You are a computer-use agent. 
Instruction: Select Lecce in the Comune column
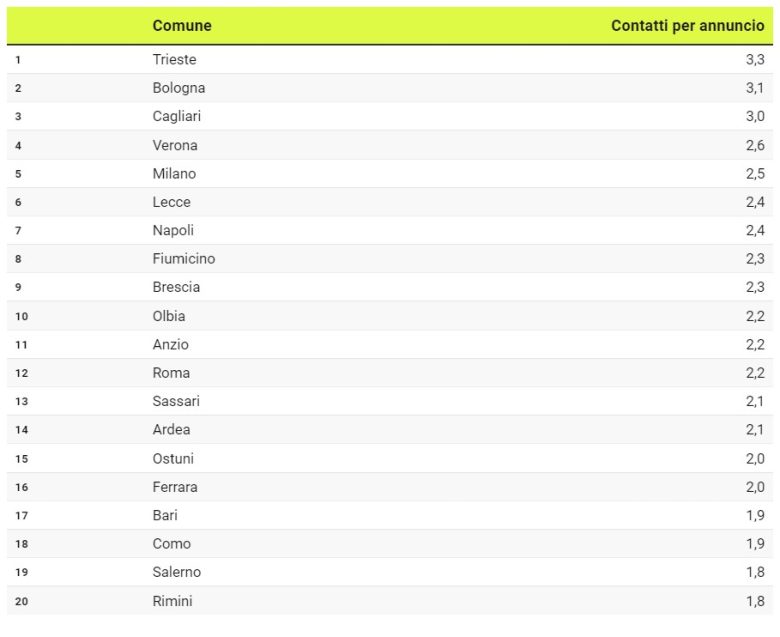click(x=171, y=202)
